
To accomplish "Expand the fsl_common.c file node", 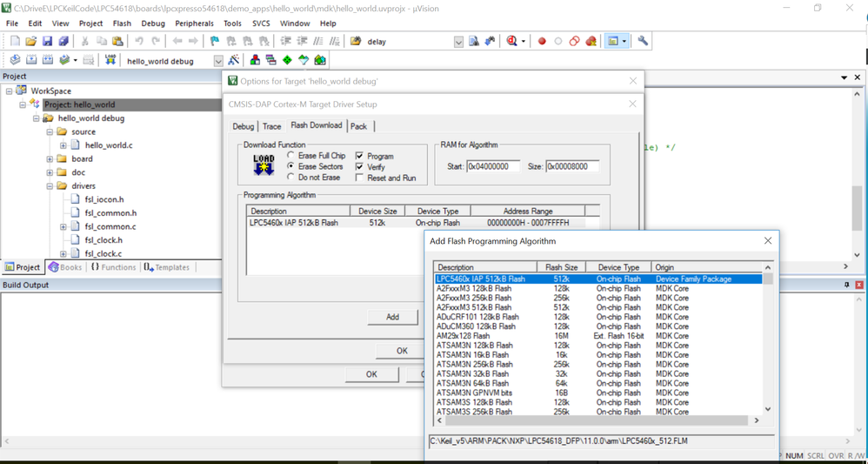I will (x=63, y=226).
